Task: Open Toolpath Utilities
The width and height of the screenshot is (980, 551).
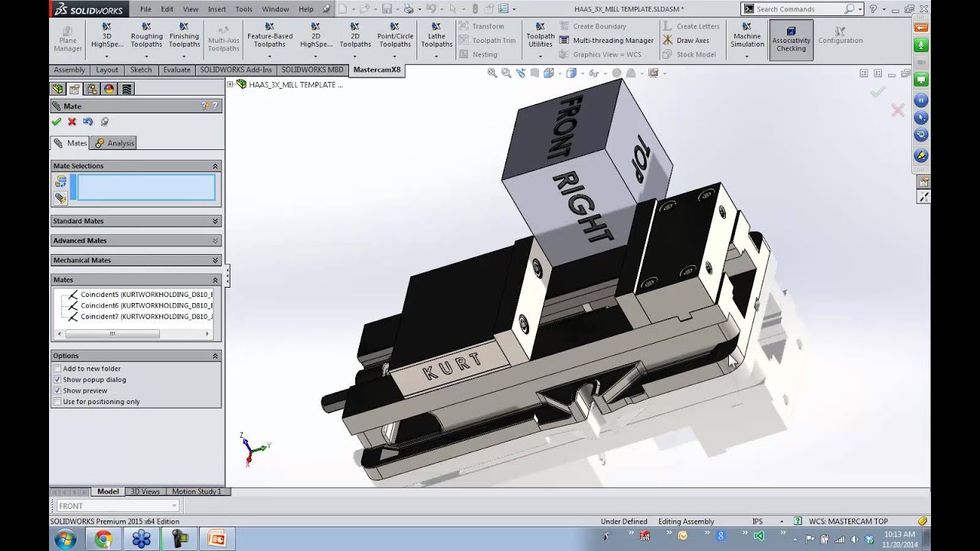Action: [x=540, y=40]
